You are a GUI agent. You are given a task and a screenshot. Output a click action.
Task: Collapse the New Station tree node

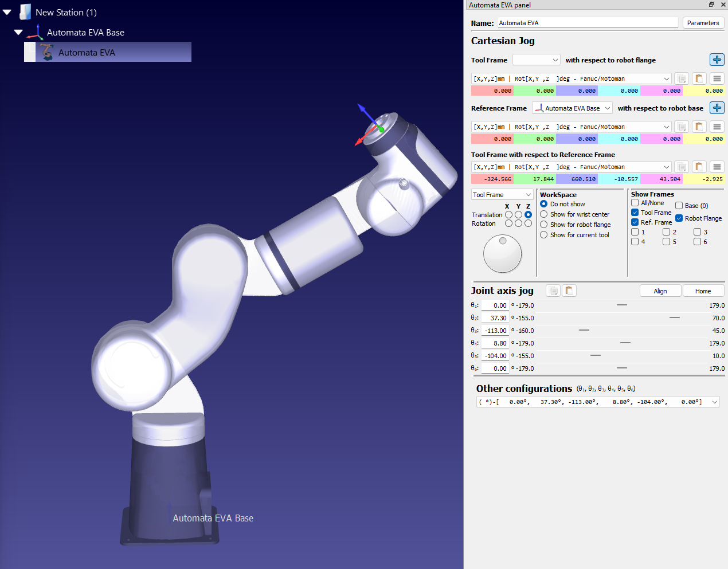[x=7, y=12]
